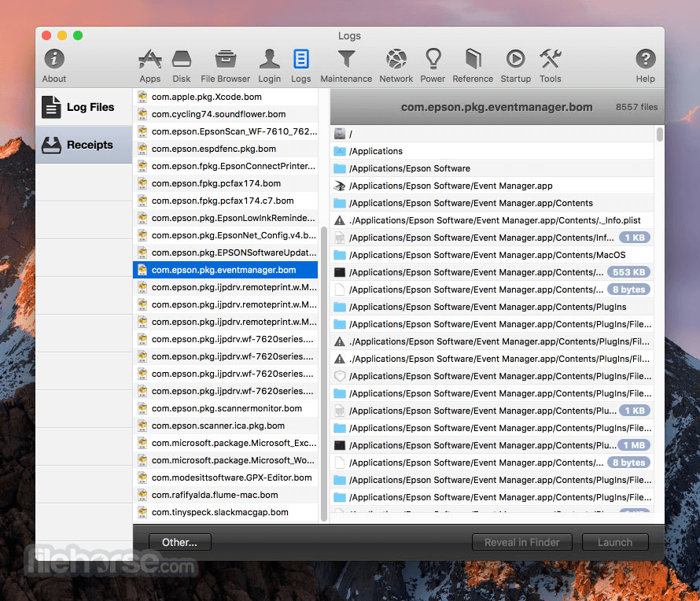Open the Disk section
Screen dimensions: 700x601
coord(181,65)
